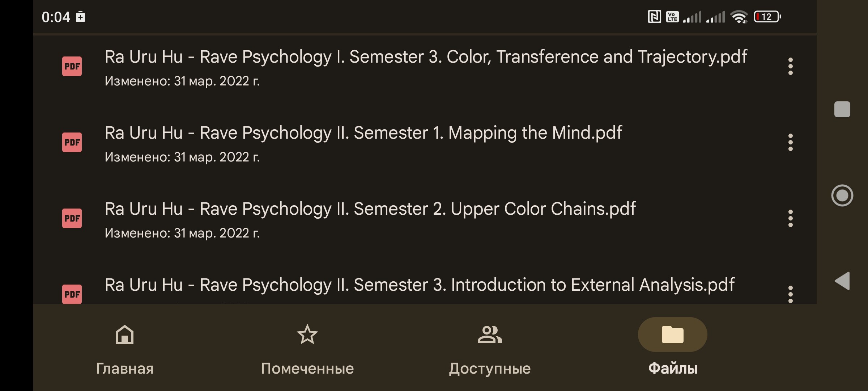The width and height of the screenshot is (868, 391).
Task: Select the Файлы files tab
Action: [672, 348]
